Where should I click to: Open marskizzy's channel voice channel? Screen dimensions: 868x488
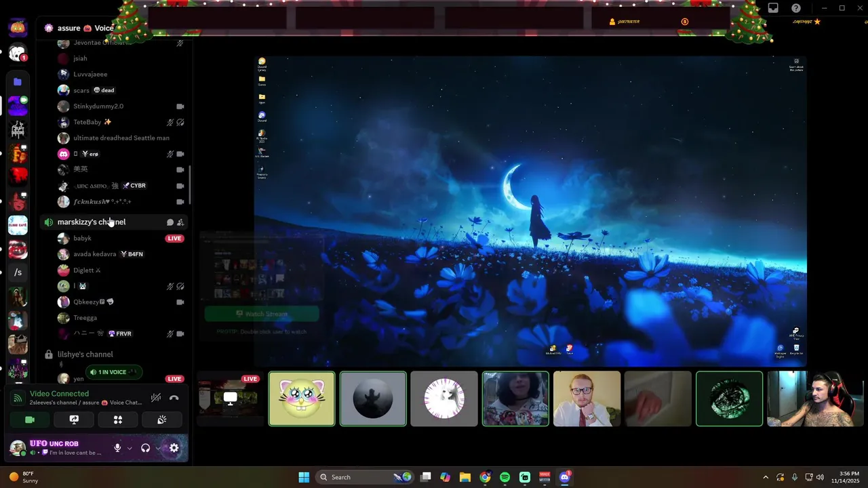(x=92, y=222)
